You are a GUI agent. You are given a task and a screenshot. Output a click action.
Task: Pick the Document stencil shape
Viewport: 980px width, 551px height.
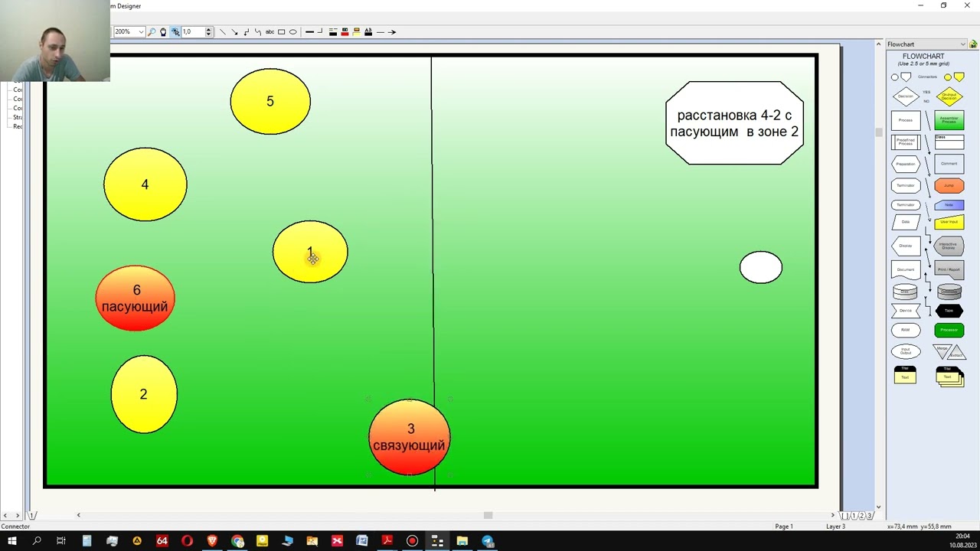click(x=906, y=269)
